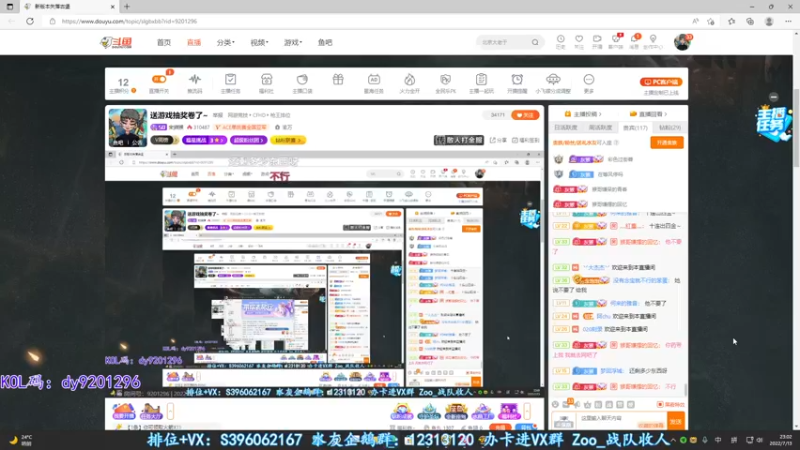The height and width of the screenshot is (450, 800).
Task: Click the orange send button in chat
Action: pyautogui.click(x=676, y=421)
